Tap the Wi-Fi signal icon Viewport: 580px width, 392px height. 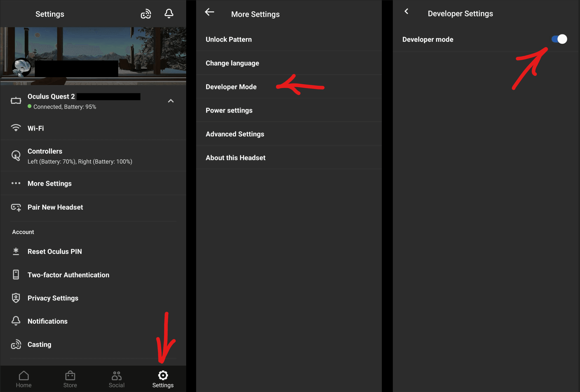[16, 128]
